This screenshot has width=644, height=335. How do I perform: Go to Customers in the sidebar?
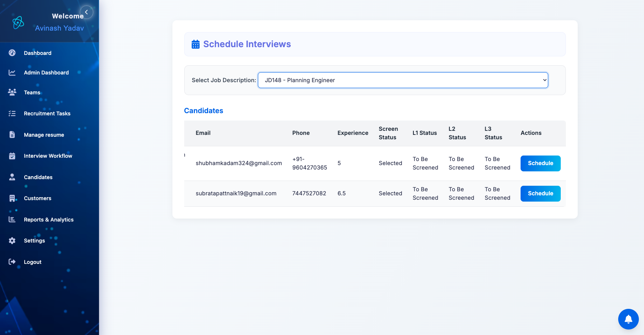point(38,198)
